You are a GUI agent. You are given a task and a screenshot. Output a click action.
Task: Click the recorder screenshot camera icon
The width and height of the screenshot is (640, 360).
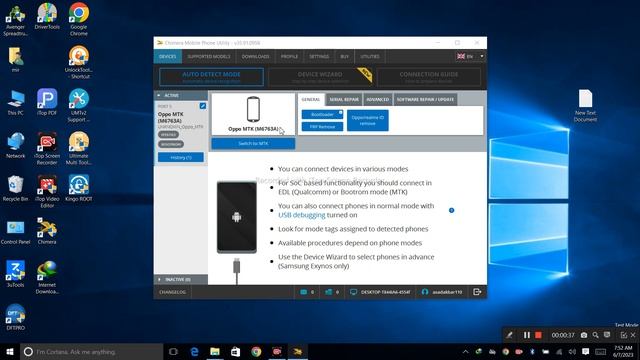[584, 335]
